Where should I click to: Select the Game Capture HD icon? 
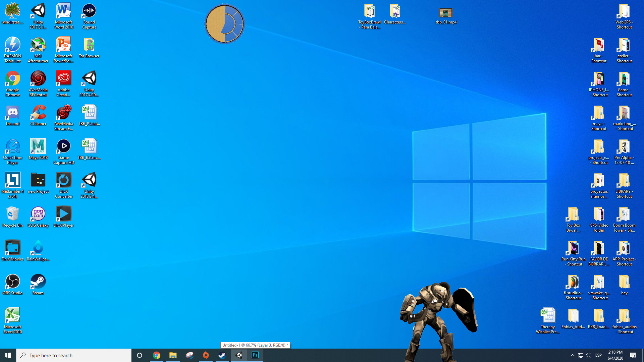tap(64, 151)
